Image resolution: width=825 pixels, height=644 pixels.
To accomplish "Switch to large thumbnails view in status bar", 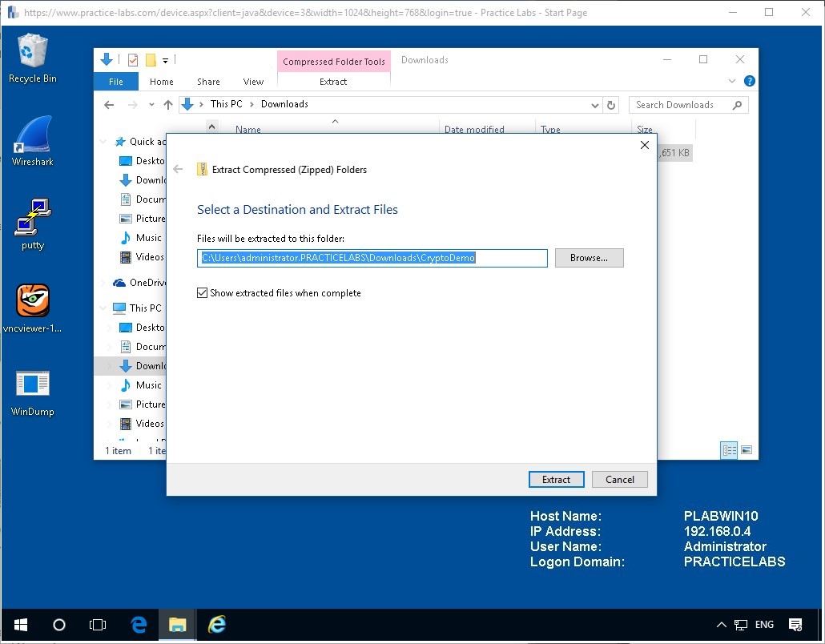I will 747,450.
